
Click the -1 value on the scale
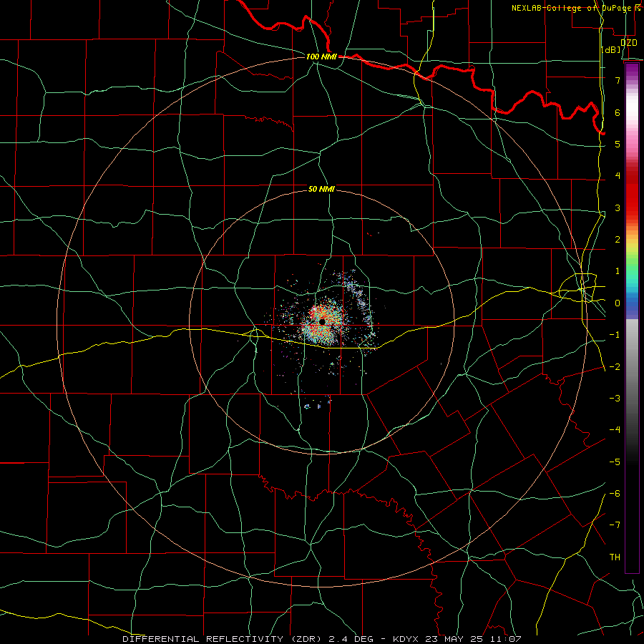click(615, 335)
